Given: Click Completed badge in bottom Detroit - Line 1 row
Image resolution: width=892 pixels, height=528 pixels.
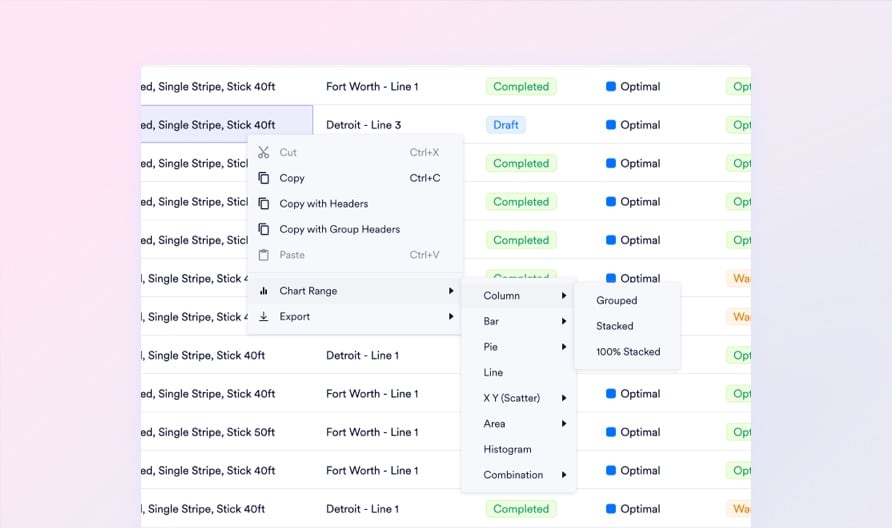Looking at the screenshot, I should 521,509.
